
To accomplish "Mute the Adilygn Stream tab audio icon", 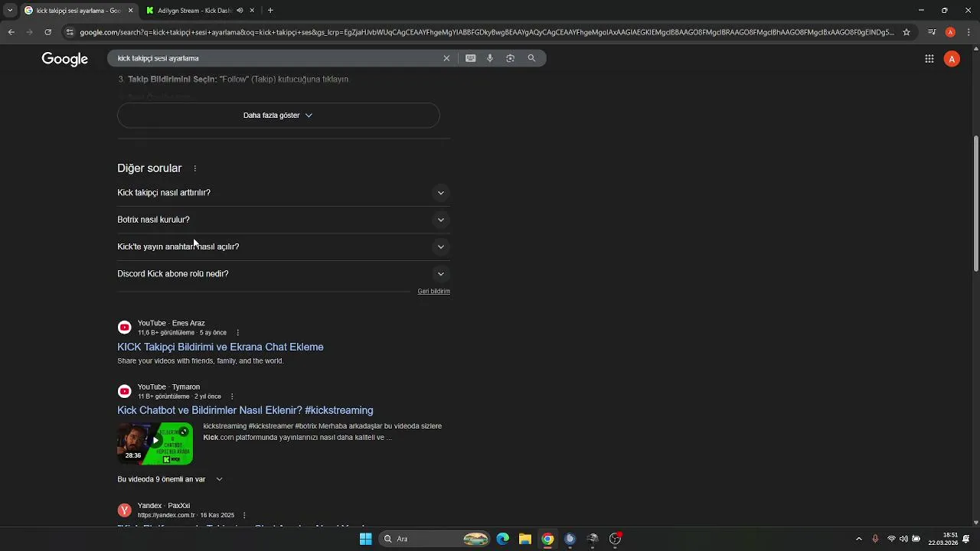I will click(240, 11).
